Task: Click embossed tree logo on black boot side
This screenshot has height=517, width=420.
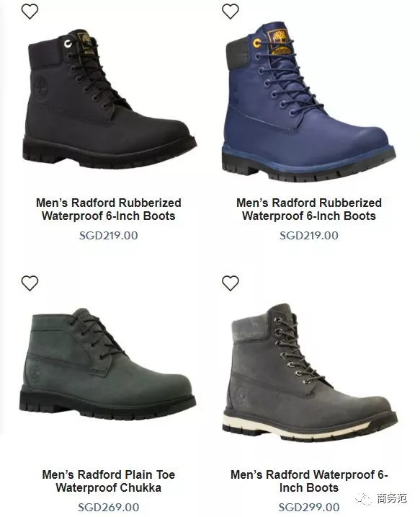Action: pyautogui.click(x=41, y=87)
